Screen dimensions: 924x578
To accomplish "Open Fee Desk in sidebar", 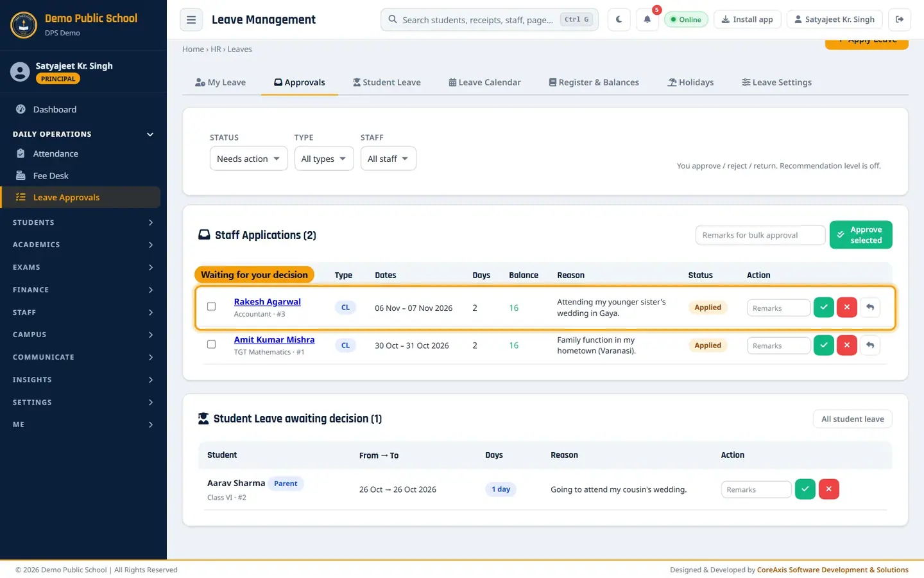I will [81, 175].
